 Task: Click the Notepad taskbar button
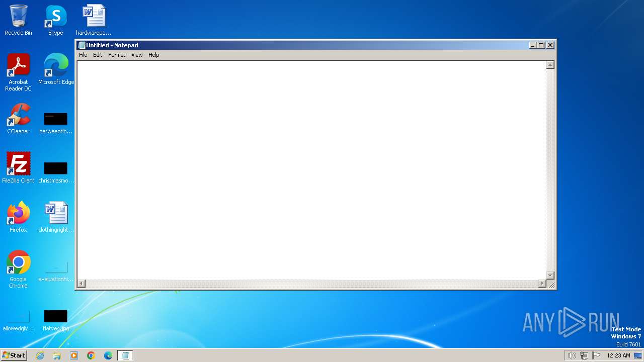[125, 355]
